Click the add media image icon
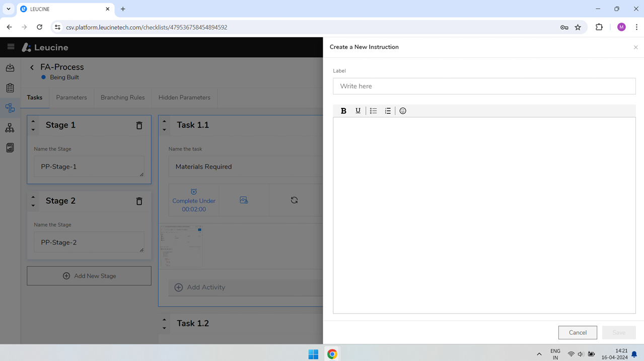Image resolution: width=644 pixels, height=361 pixels. pyautogui.click(x=244, y=200)
